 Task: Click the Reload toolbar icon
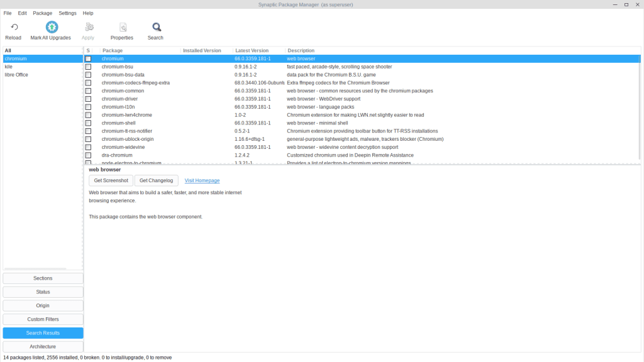pyautogui.click(x=14, y=27)
